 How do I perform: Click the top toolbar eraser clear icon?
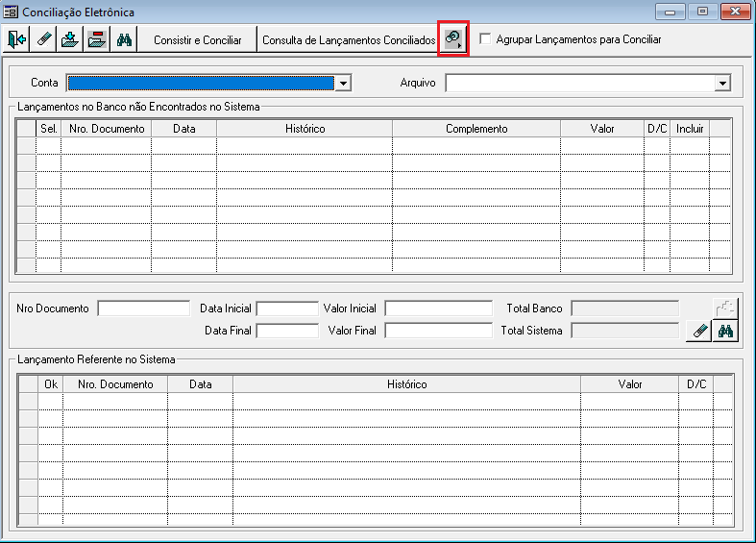coord(44,39)
